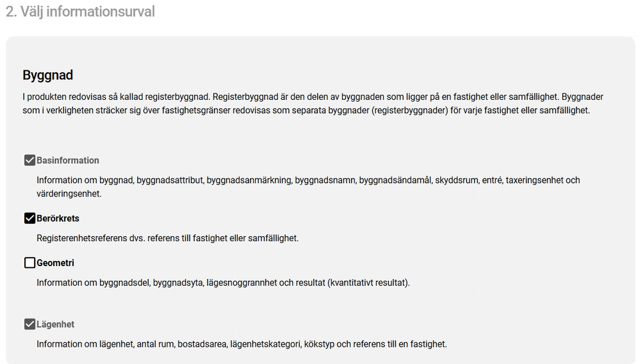Toggle the Basinformation checkbox
Viewport: 638px width, 364px height.
[x=29, y=161]
